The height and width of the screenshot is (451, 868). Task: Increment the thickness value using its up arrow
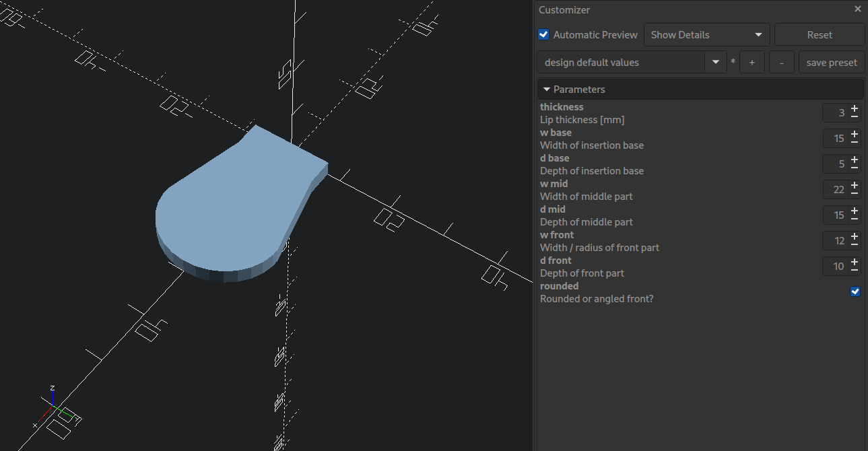click(855, 110)
